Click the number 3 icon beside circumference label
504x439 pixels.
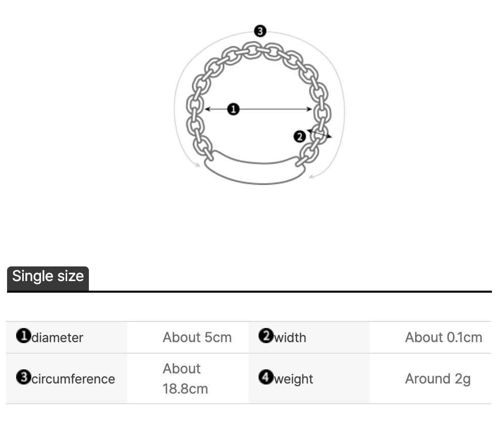(x=23, y=377)
